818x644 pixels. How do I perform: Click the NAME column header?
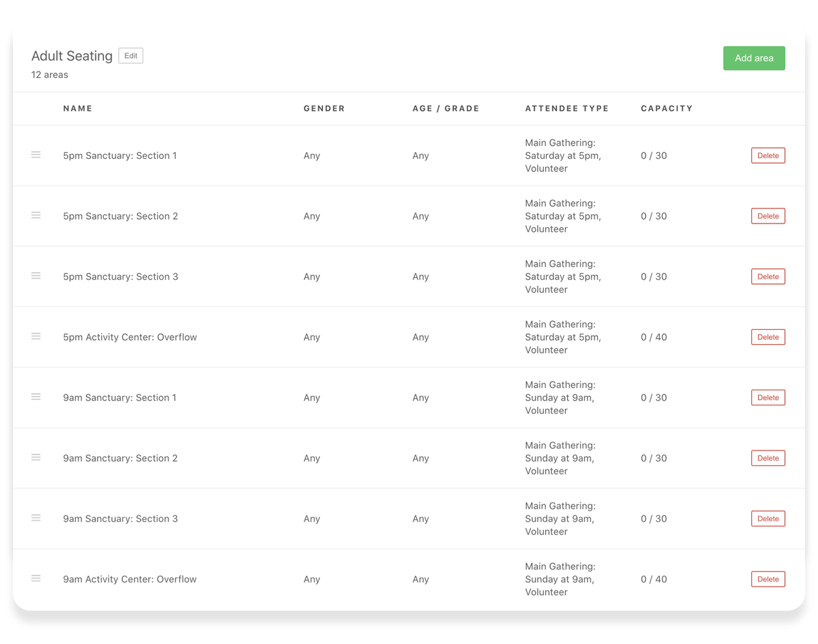(x=77, y=108)
